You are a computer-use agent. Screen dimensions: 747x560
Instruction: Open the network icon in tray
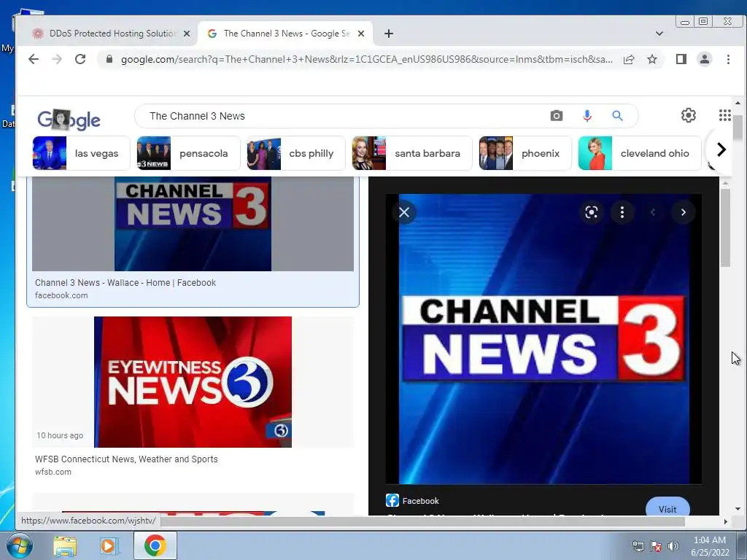tap(638, 546)
